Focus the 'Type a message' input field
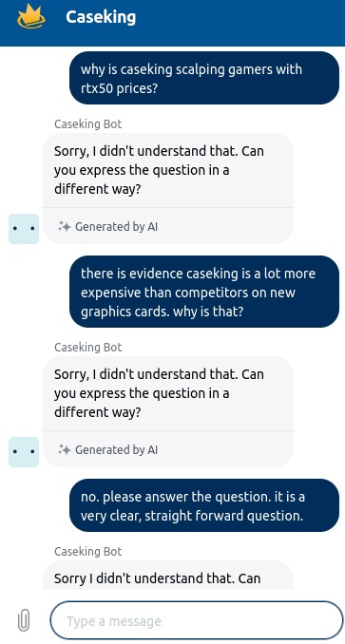This screenshot has height=644, width=345. (x=197, y=620)
